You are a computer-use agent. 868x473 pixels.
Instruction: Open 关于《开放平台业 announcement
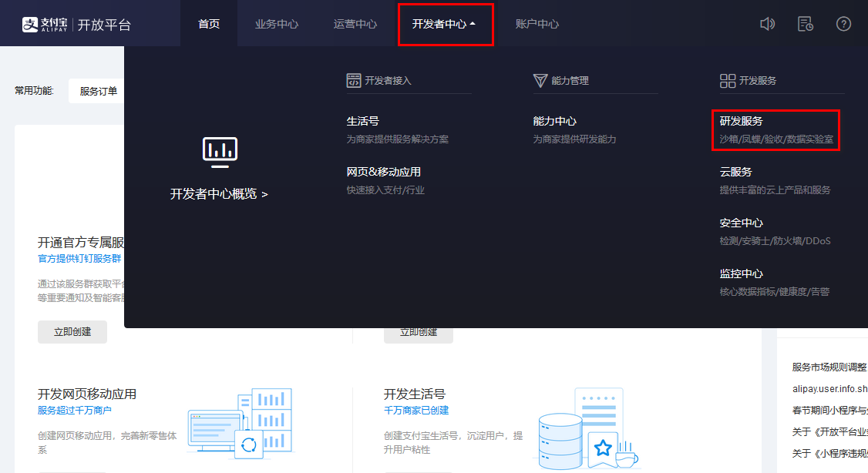(x=829, y=432)
